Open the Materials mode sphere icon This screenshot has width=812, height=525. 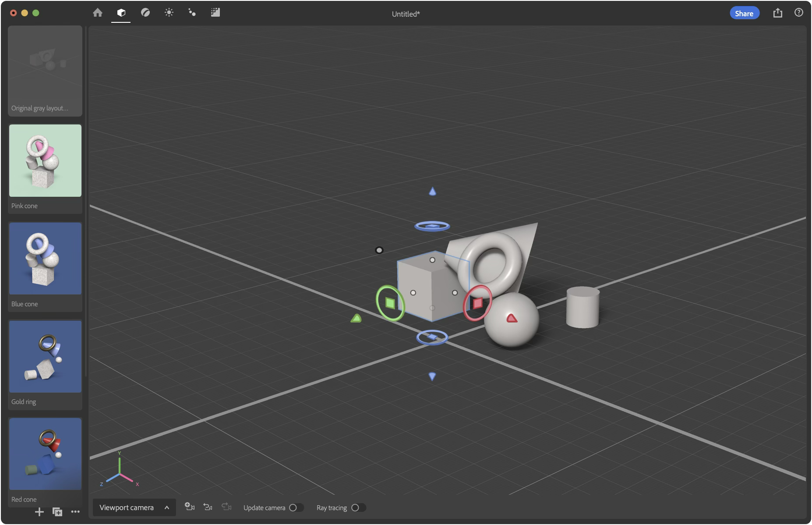(145, 13)
